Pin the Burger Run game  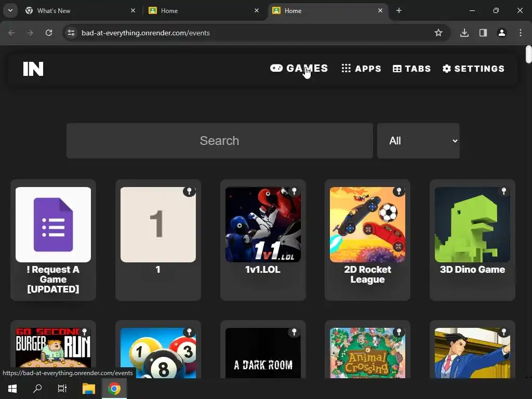point(85,332)
